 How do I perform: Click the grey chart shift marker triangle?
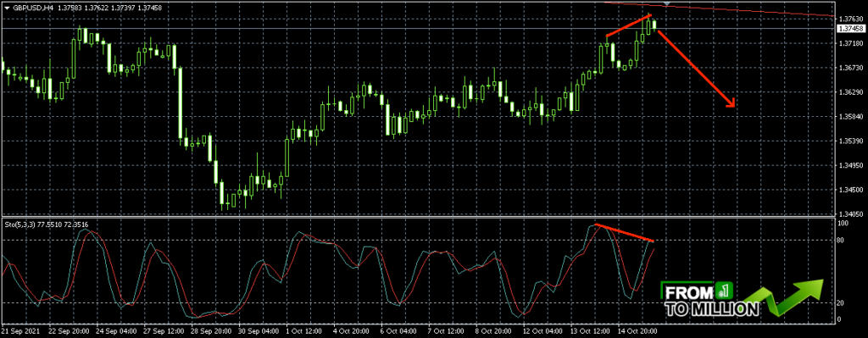[x=666, y=4]
